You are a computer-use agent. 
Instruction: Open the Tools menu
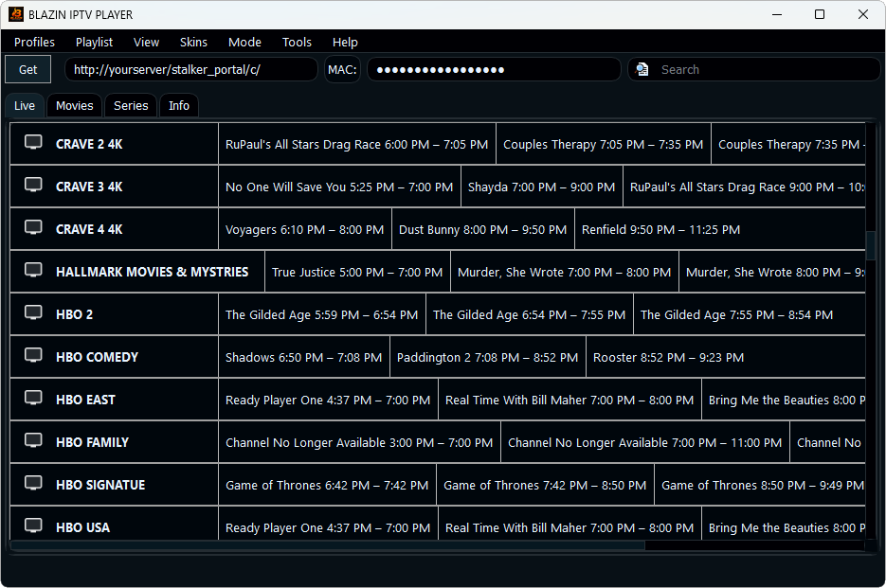pyautogui.click(x=297, y=43)
